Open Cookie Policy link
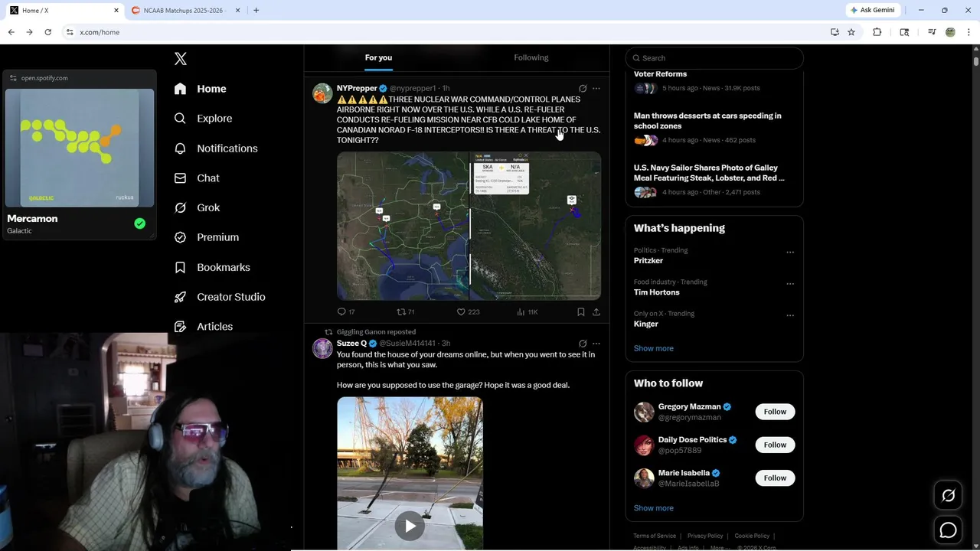 pos(752,536)
